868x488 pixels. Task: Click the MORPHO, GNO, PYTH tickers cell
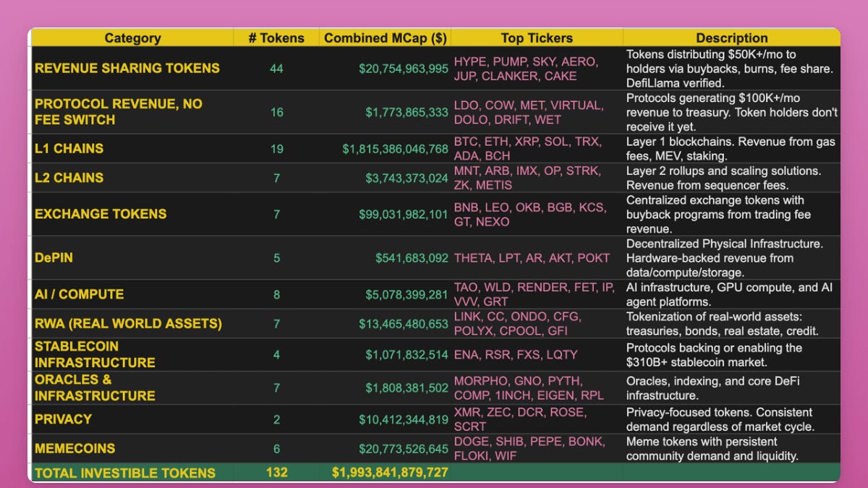tap(537, 388)
